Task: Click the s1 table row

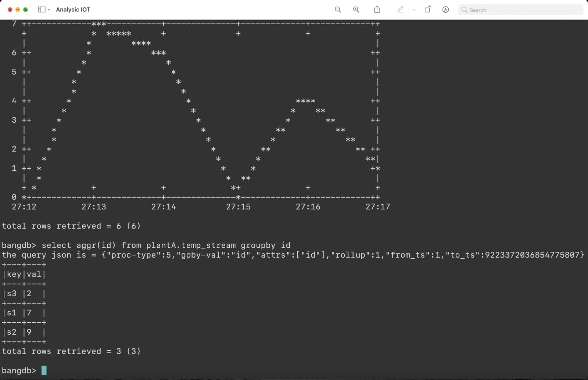Action: click(x=24, y=313)
